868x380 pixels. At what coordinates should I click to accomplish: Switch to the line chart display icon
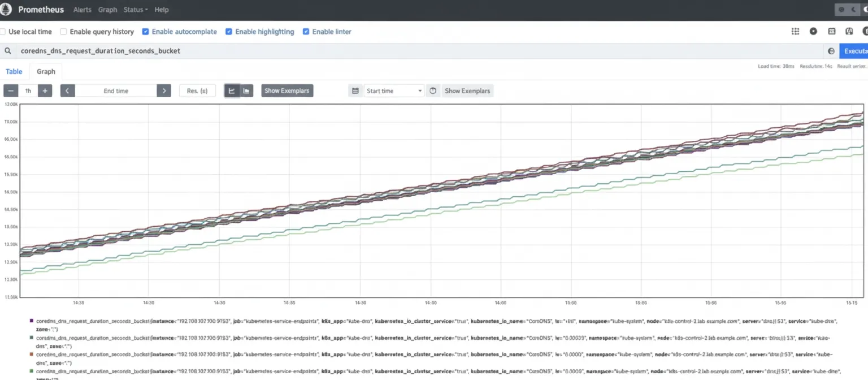click(232, 90)
